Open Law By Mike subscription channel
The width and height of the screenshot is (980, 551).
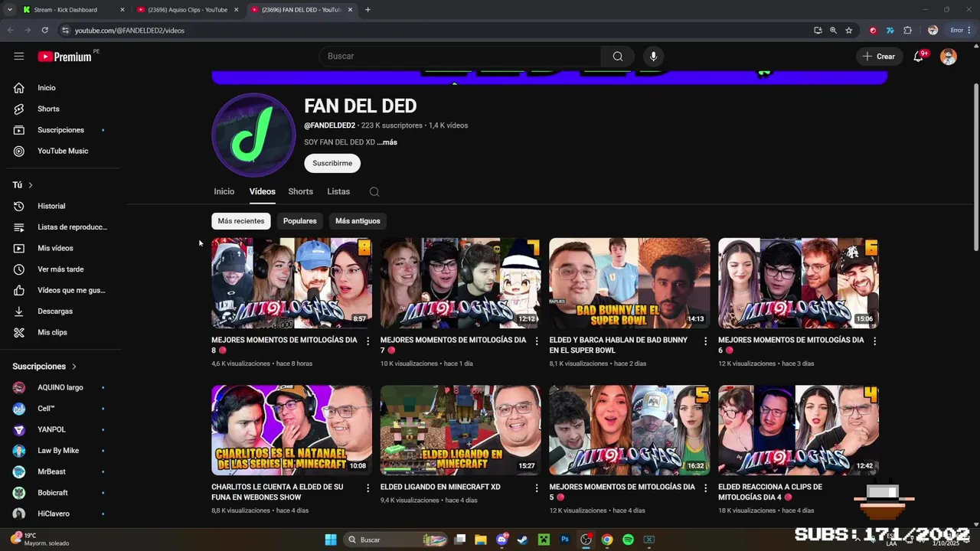(x=60, y=451)
